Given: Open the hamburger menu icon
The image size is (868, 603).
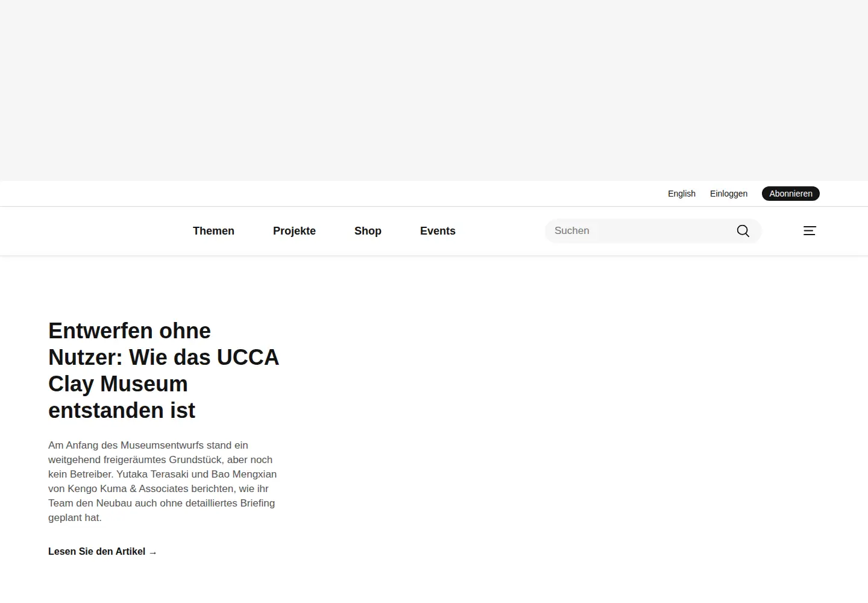Looking at the screenshot, I should pyautogui.click(x=810, y=231).
